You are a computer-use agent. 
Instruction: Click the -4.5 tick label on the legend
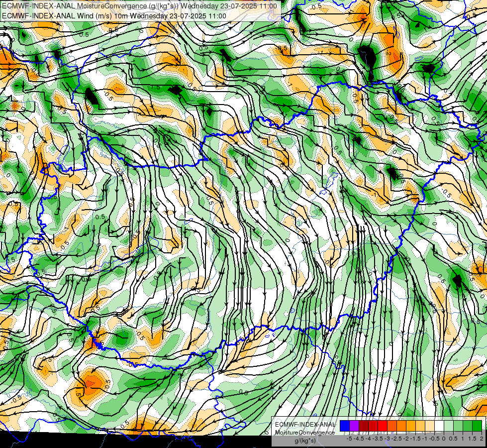tap(359, 439)
